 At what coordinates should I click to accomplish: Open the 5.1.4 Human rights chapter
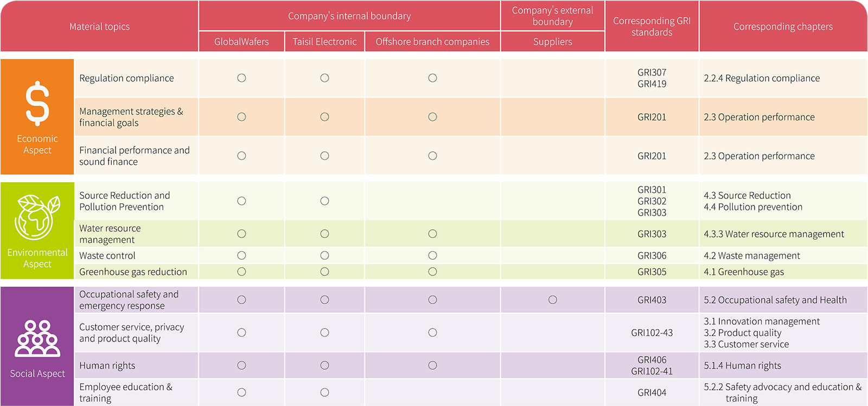click(742, 366)
